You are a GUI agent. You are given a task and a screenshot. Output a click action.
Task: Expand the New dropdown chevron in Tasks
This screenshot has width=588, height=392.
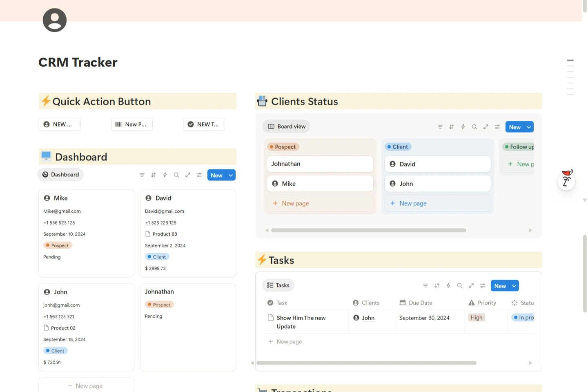click(514, 285)
